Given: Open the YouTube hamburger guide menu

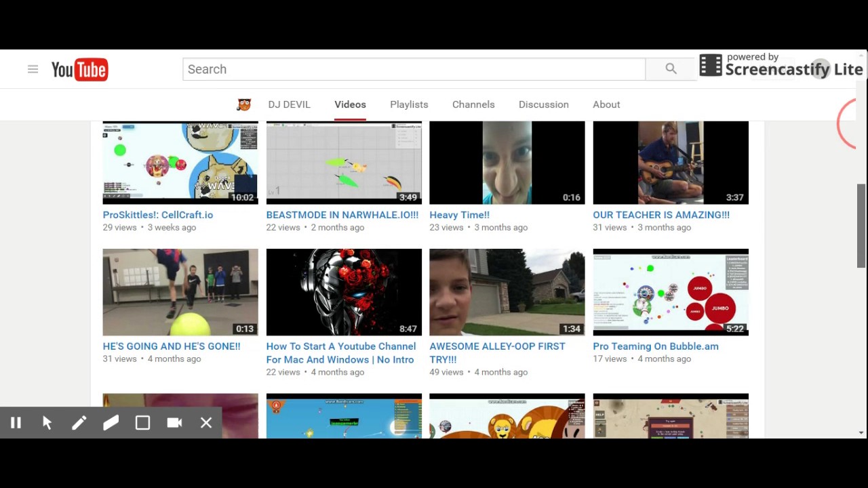Looking at the screenshot, I should click(33, 69).
